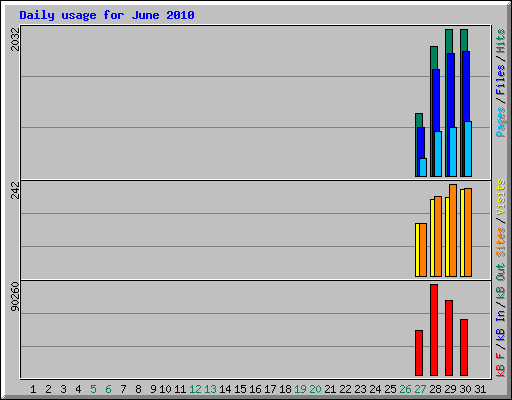
Task: Click the yellow Visits bar for day 29
Action: [447, 237]
